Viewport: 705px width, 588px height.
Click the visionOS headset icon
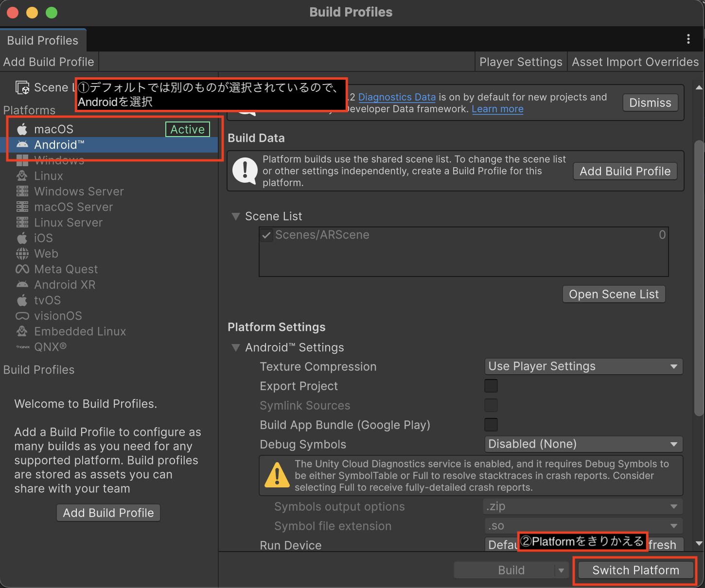click(22, 316)
